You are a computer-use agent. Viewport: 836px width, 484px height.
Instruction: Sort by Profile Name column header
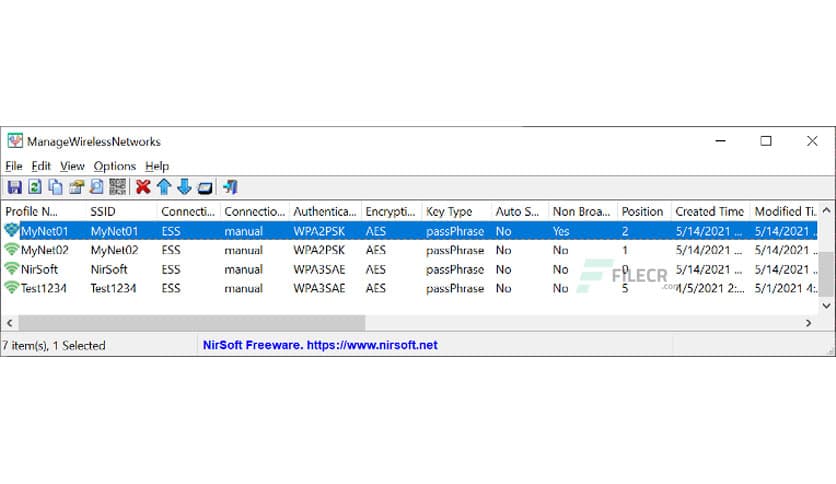tap(43, 212)
